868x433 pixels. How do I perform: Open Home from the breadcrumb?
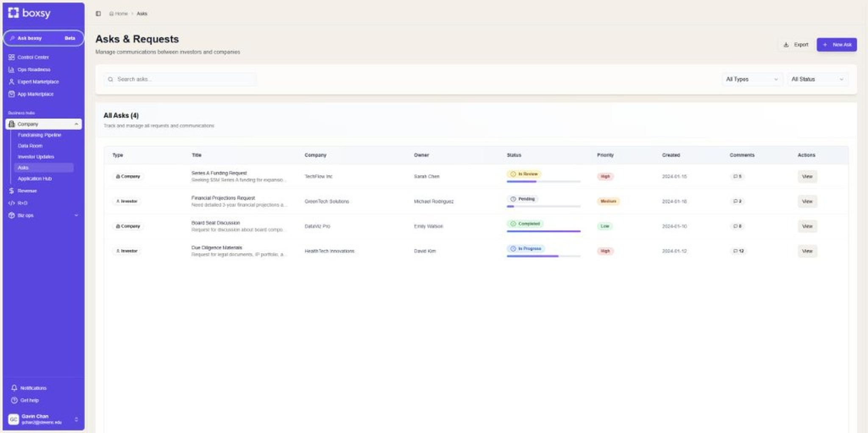point(121,14)
